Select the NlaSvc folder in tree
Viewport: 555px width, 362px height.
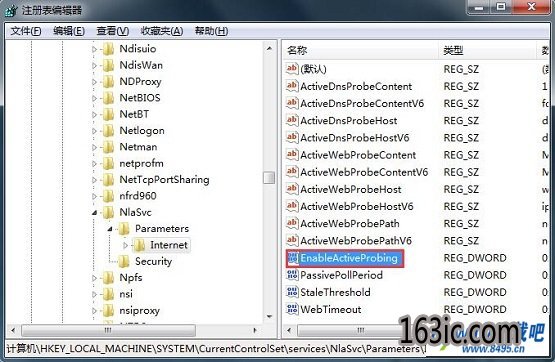click(135, 212)
